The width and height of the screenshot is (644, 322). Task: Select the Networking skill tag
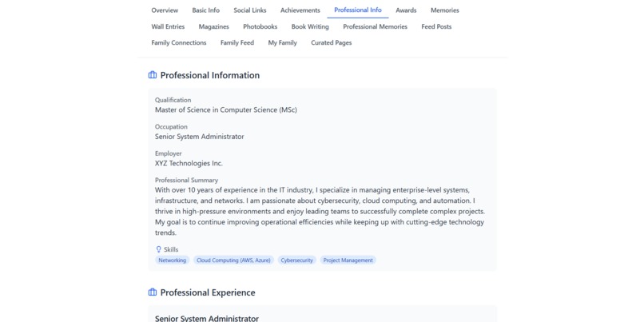tap(172, 260)
